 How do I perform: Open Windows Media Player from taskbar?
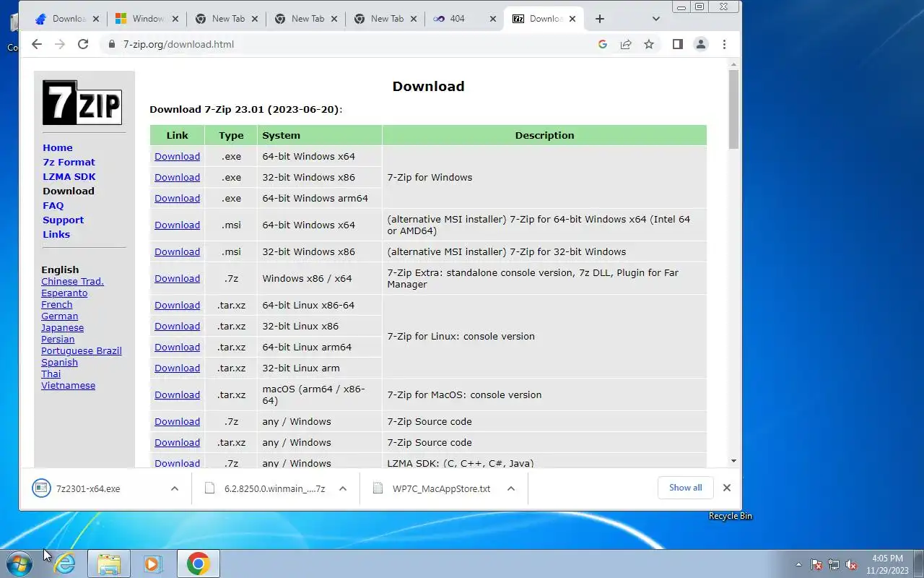[152, 564]
